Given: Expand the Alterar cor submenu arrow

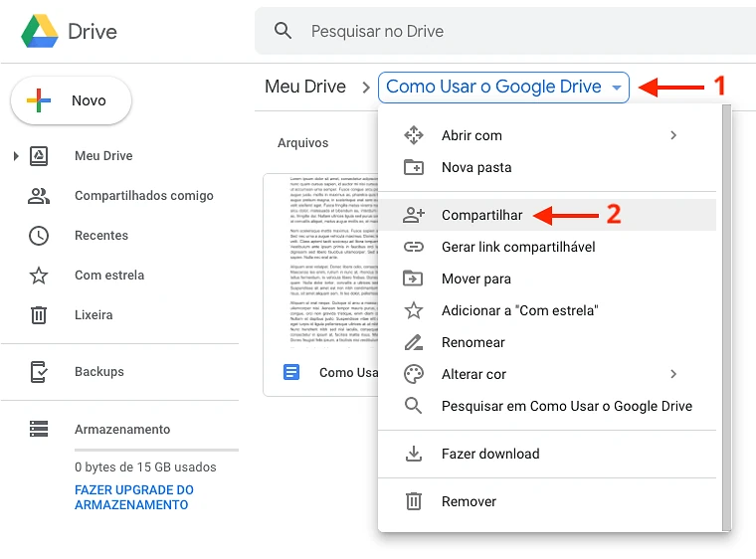Looking at the screenshot, I should [673, 374].
